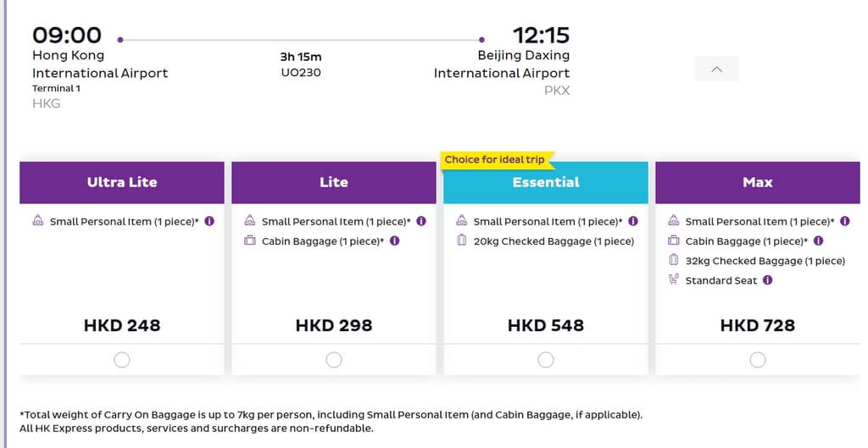868x448 pixels.
Task: Choose the Max fare radio button
Action: 758,360
